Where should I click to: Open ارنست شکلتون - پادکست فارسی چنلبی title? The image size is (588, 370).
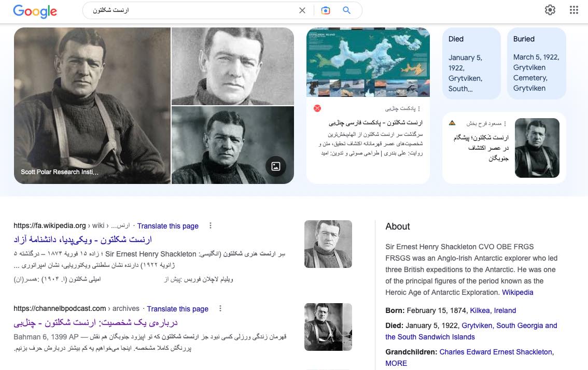(x=375, y=123)
